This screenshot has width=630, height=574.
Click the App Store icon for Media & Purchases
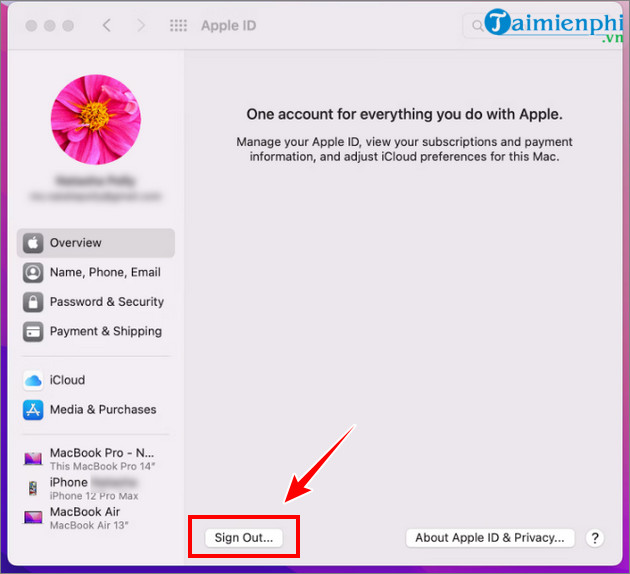(x=33, y=410)
